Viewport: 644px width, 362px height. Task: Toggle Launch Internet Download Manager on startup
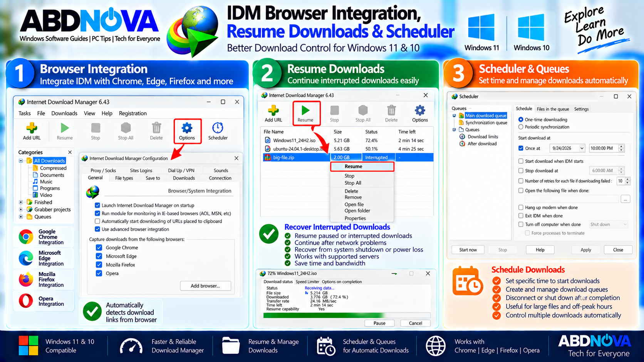97,205
